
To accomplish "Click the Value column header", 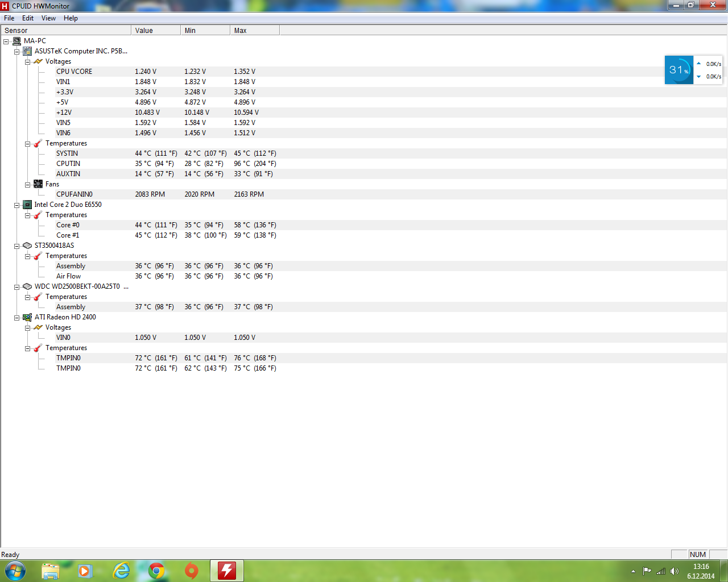I will click(x=156, y=30).
